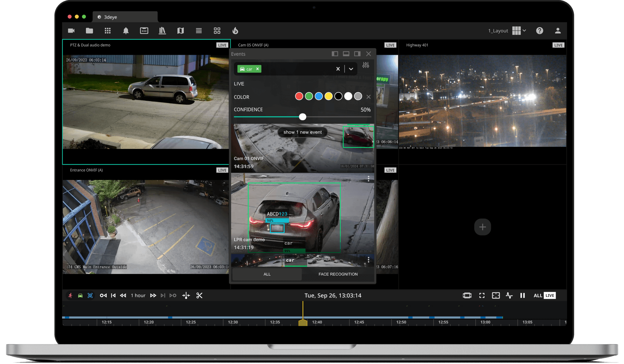Jump to next event

[173, 296]
